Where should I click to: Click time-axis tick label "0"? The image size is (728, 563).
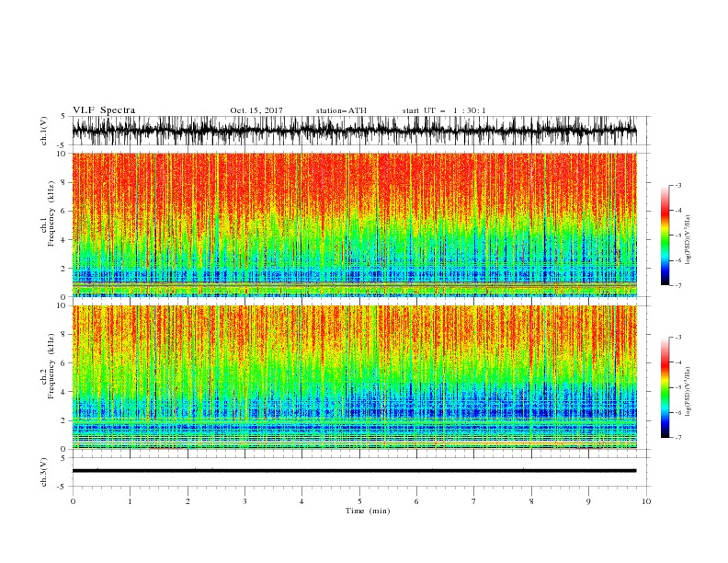click(73, 501)
